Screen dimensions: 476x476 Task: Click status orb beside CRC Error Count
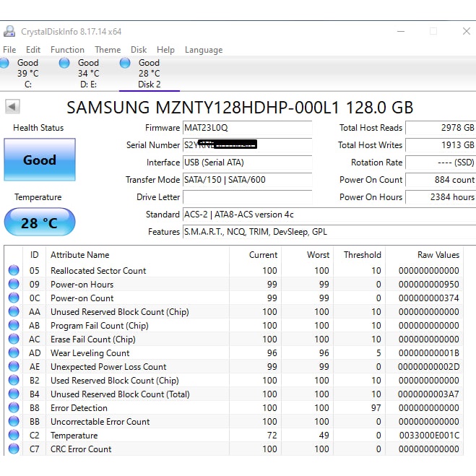14,449
